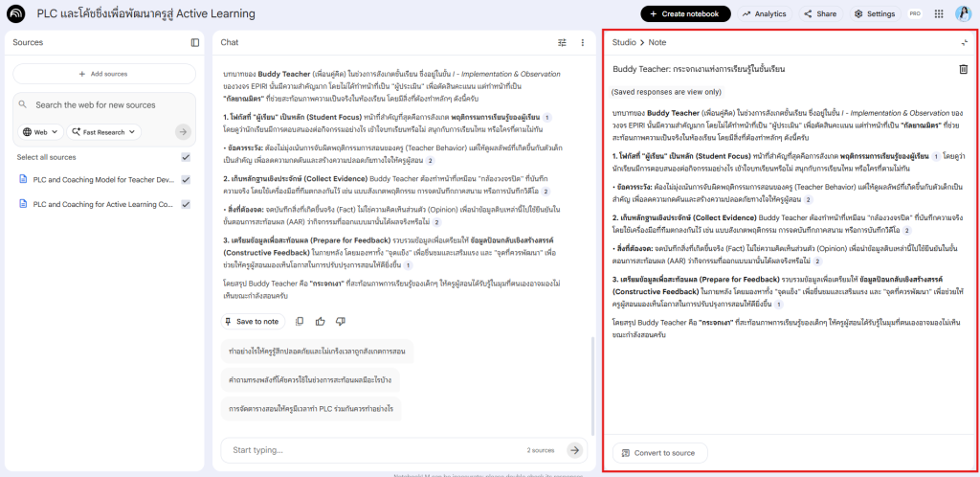Delete the note with the trash icon
980x477 pixels.
(x=963, y=69)
